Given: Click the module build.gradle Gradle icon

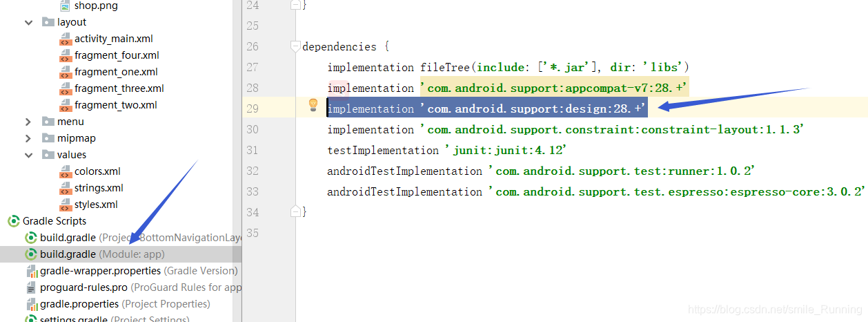Looking at the screenshot, I should 31,254.
